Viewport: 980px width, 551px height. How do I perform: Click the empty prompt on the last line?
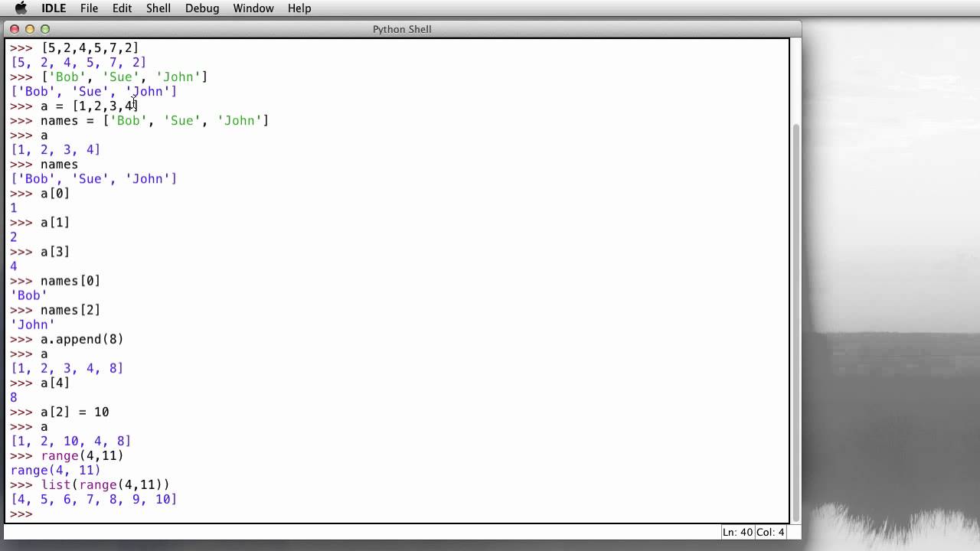point(21,514)
